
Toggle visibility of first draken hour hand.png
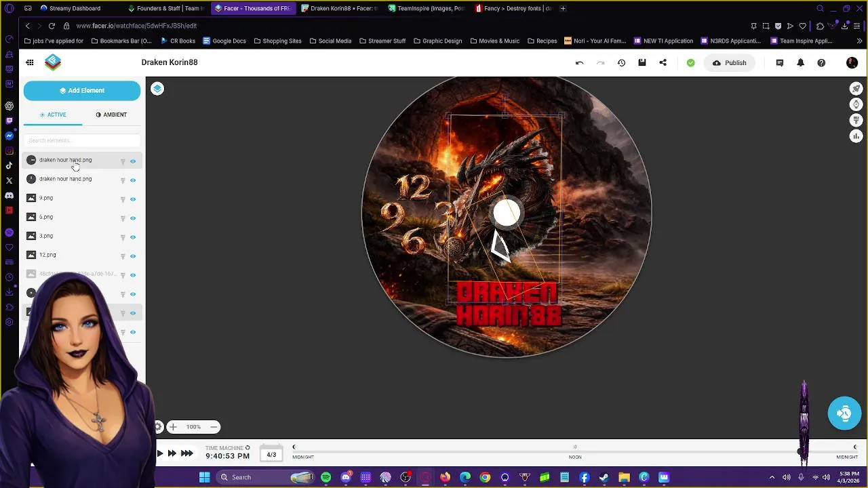[x=133, y=161]
